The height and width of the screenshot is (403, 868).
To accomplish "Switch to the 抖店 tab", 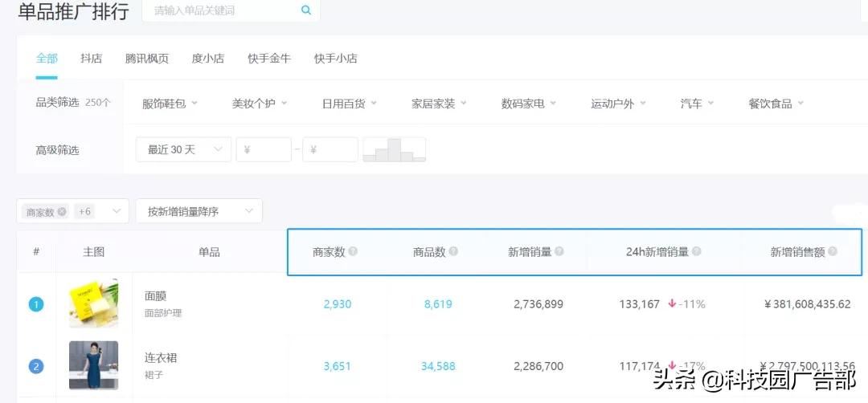I will (x=92, y=58).
